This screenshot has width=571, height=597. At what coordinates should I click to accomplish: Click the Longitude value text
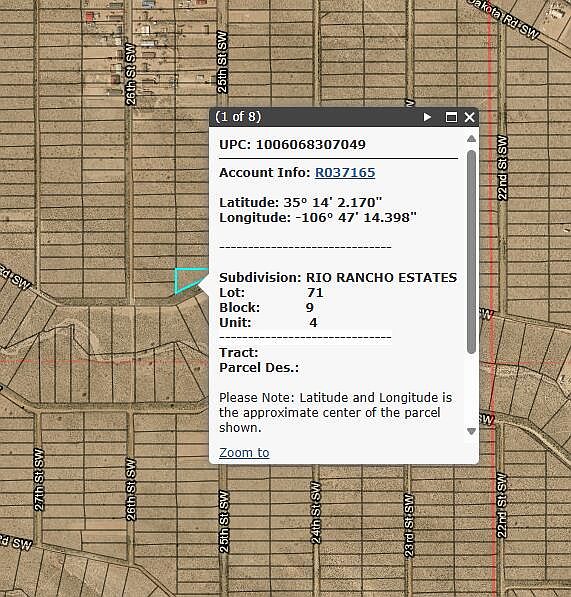(356, 218)
